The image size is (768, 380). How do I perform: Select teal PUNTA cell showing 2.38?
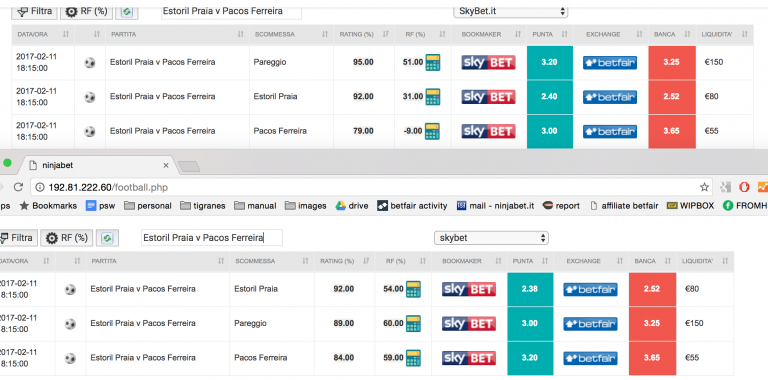tap(530, 289)
